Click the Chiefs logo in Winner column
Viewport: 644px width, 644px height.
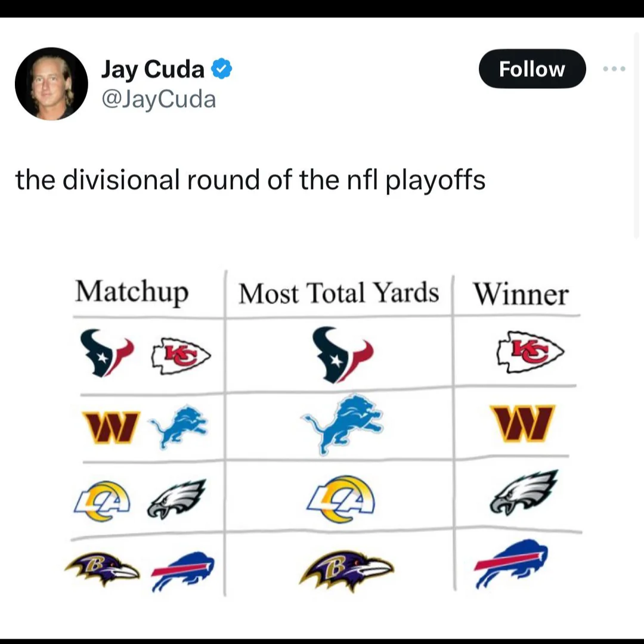pos(530,351)
